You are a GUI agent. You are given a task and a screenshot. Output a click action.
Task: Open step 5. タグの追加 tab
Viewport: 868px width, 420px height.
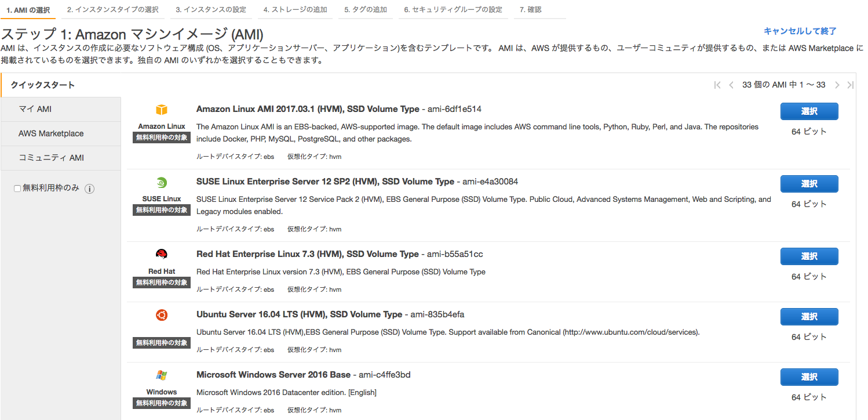pyautogui.click(x=365, y=10)
